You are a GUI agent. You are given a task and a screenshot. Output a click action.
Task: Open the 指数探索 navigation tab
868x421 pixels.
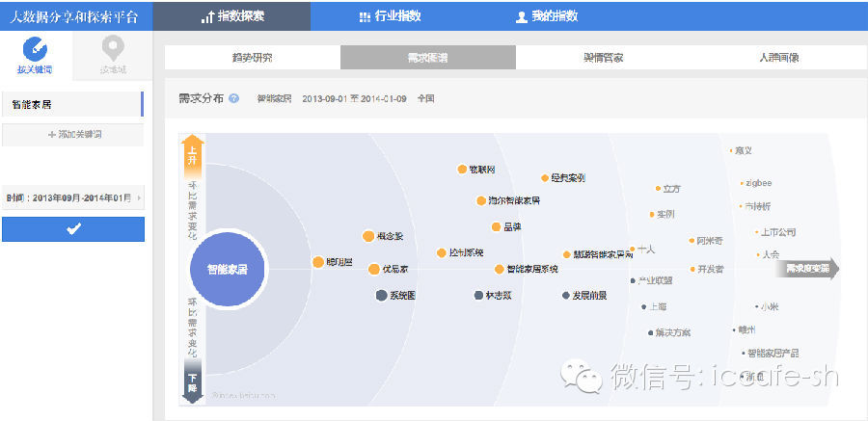click(x=232, y=16)
